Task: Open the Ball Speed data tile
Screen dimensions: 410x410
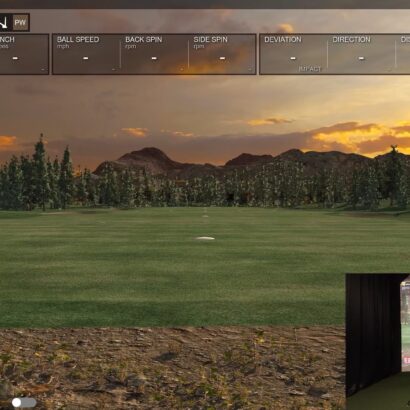Action: 86,54
